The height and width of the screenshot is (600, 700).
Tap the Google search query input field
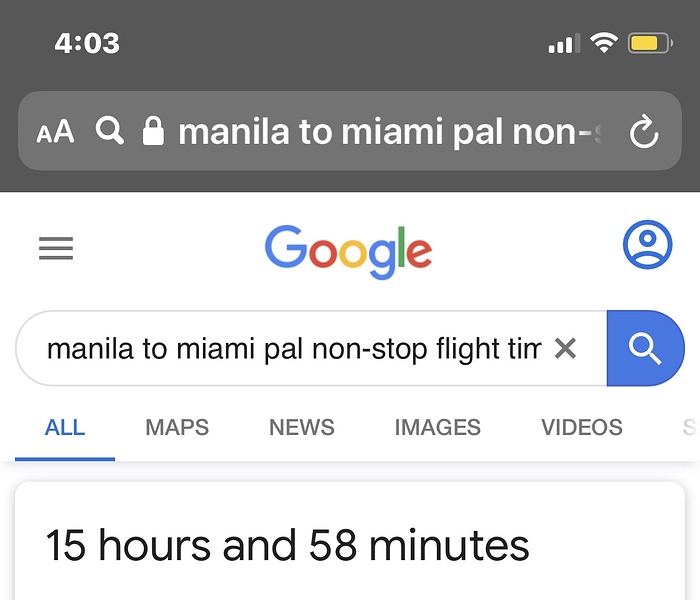click(x=290, y=349)
